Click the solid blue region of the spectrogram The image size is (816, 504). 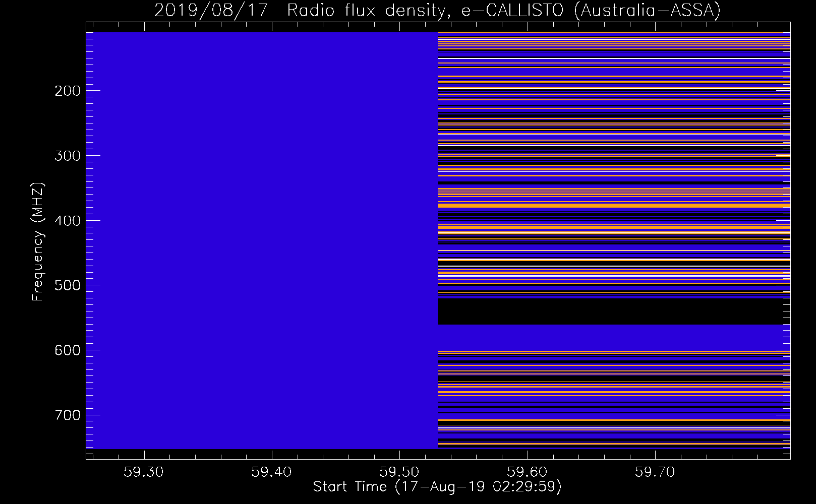262,240
